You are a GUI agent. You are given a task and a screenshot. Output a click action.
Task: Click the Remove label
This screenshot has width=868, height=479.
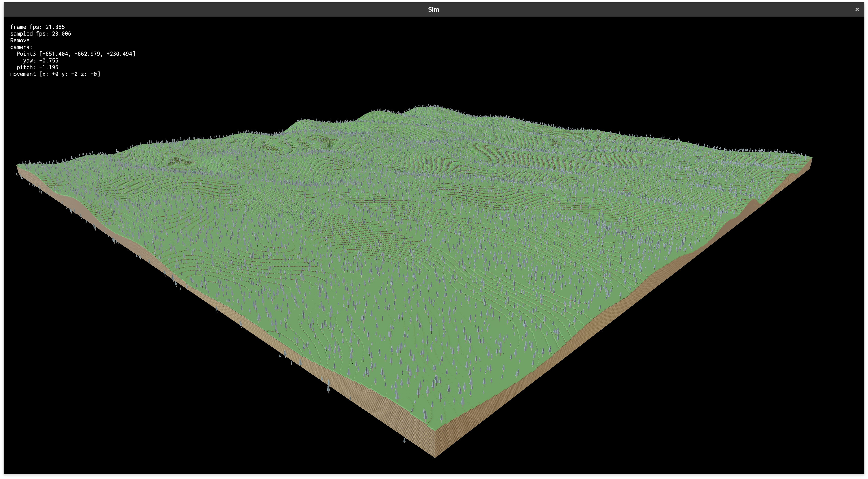20,40
